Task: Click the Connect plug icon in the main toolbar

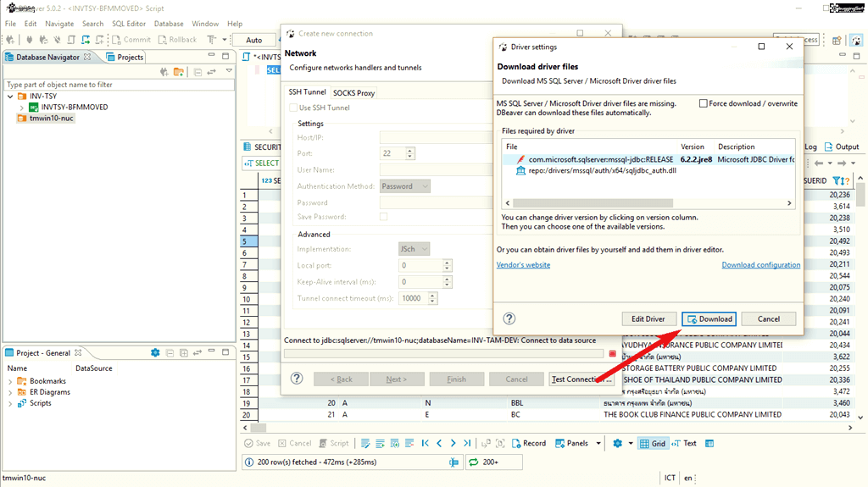Action: click(x=30, y=40)
